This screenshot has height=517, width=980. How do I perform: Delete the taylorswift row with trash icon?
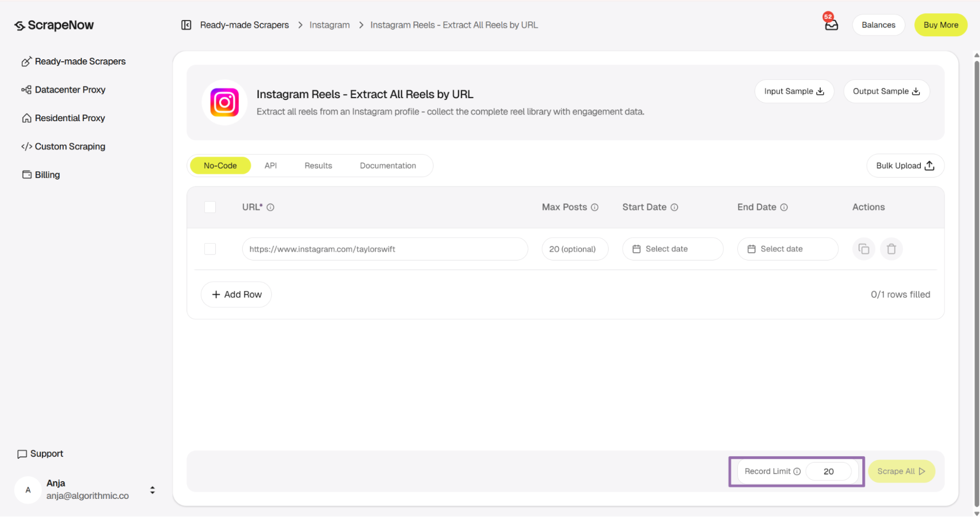891,249
